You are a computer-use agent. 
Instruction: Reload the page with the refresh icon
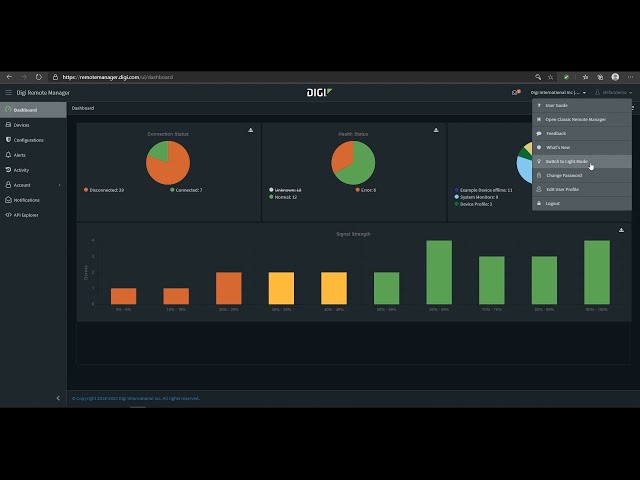[x=39, y=77]
